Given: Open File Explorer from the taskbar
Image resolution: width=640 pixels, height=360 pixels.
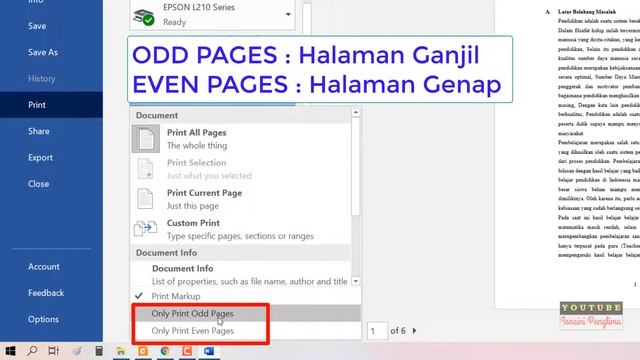Looking at the screenshot, I should point(121,351).
